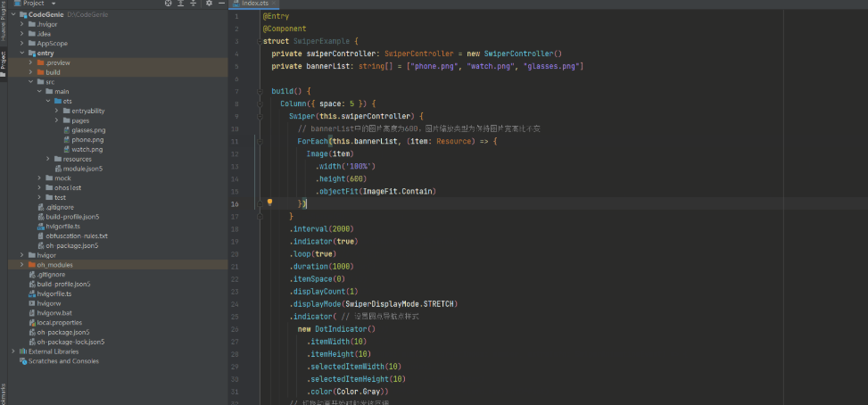Screen dimensions: 868x405
Task: Toggle fold marker at struct SwiperExample line
Action: point(259,42)
